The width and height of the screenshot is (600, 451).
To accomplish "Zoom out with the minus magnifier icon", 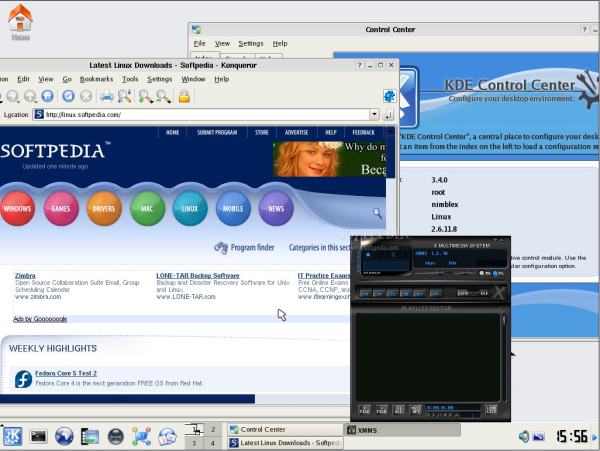I will tap(163, 96).
